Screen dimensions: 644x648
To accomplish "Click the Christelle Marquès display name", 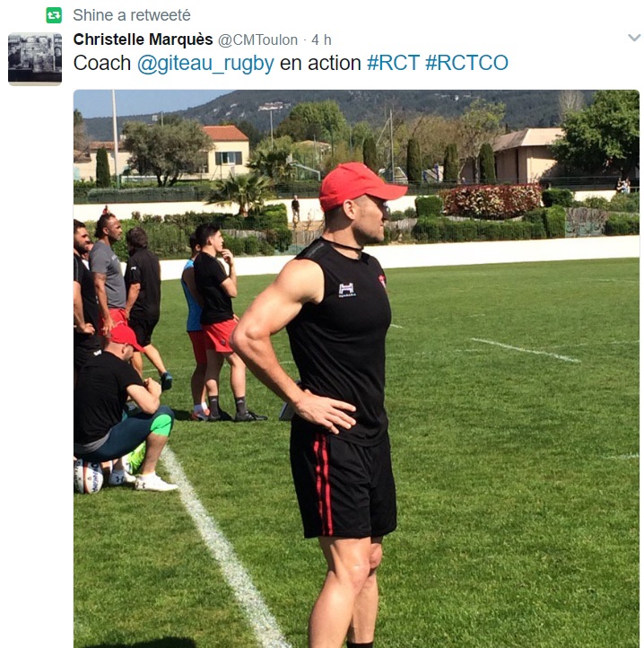I will [143, 39].
